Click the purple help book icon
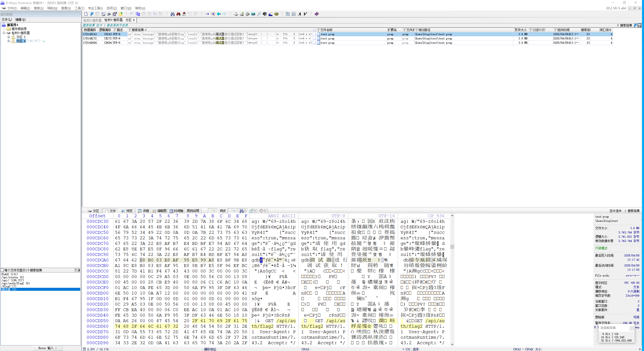The height and width of the screenshot is (351, 644). coord(316,14)
